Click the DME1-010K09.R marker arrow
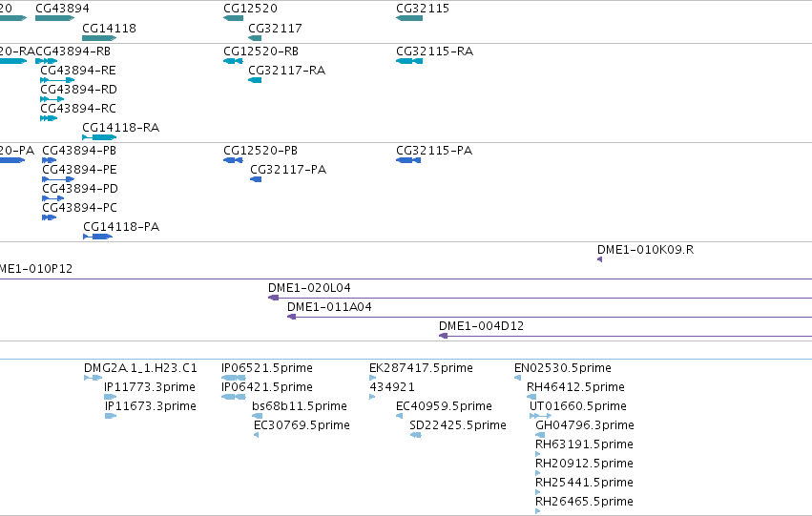The image size is (812, 516). tap(599, 259)
